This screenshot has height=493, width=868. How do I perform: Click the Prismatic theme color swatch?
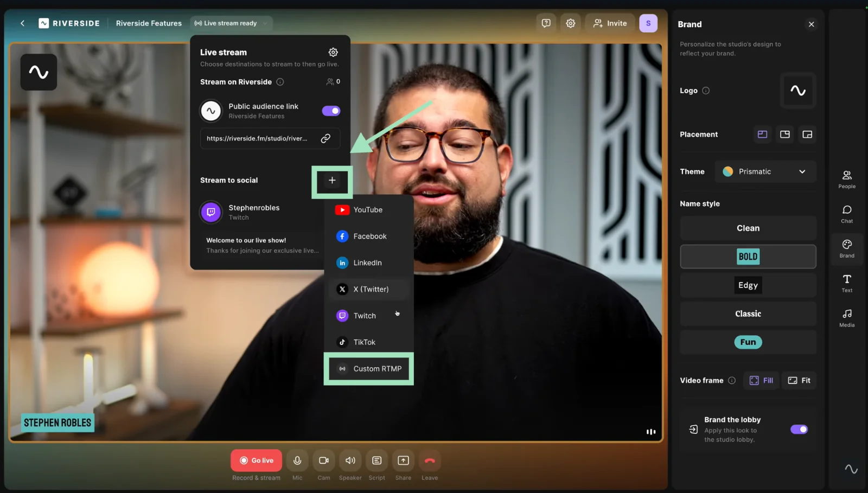pyautogui.click(x=728, y=171)
